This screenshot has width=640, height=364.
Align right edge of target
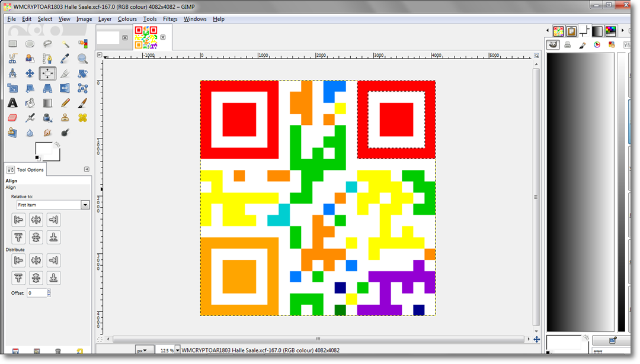pos(53,220)
